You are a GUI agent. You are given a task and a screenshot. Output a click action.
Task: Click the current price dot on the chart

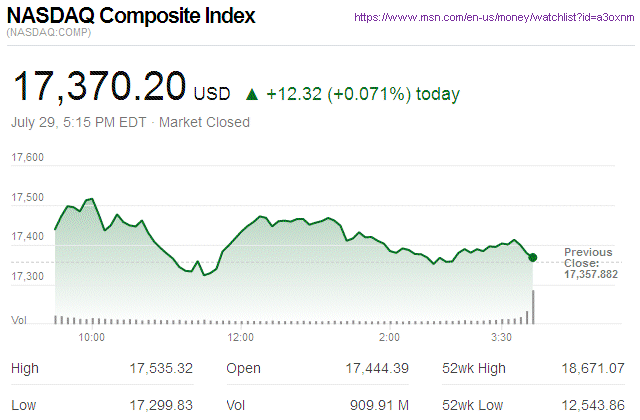coord(533,257)
